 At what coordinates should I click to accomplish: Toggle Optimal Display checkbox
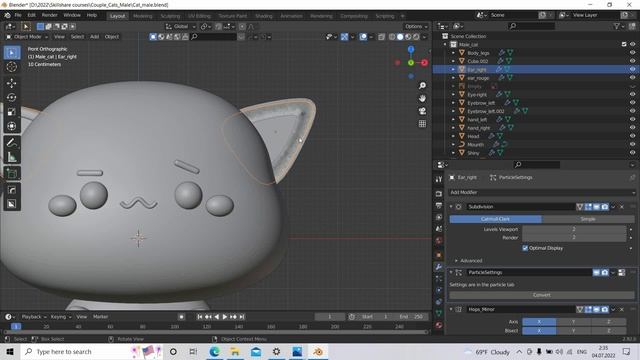(x=525, y=248)
